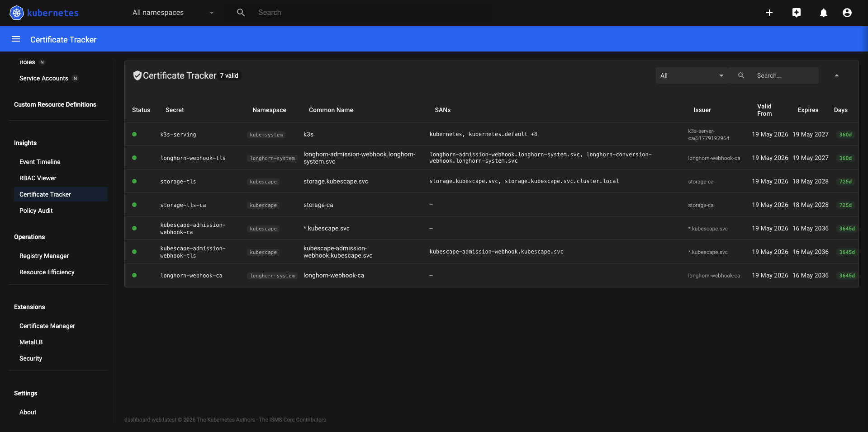Open the All status filter dropdown
868x432 pixels.
tap(692, 75)
